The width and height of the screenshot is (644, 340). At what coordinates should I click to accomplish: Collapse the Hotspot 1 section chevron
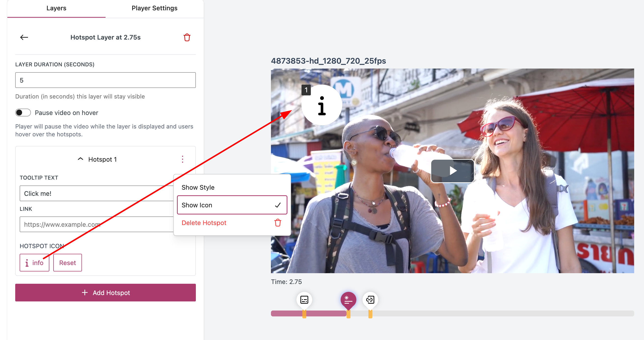(x=80, y=159)
